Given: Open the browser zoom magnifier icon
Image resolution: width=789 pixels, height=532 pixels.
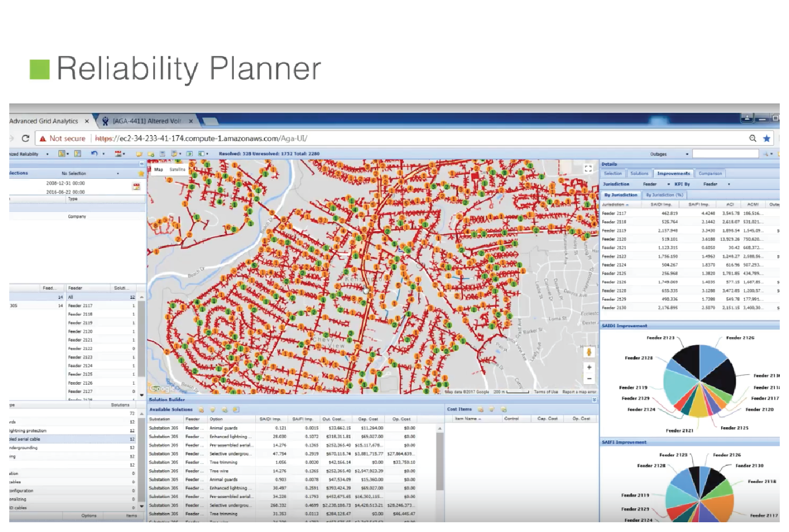Looking at the screenshot, I should tap(753, 138).
